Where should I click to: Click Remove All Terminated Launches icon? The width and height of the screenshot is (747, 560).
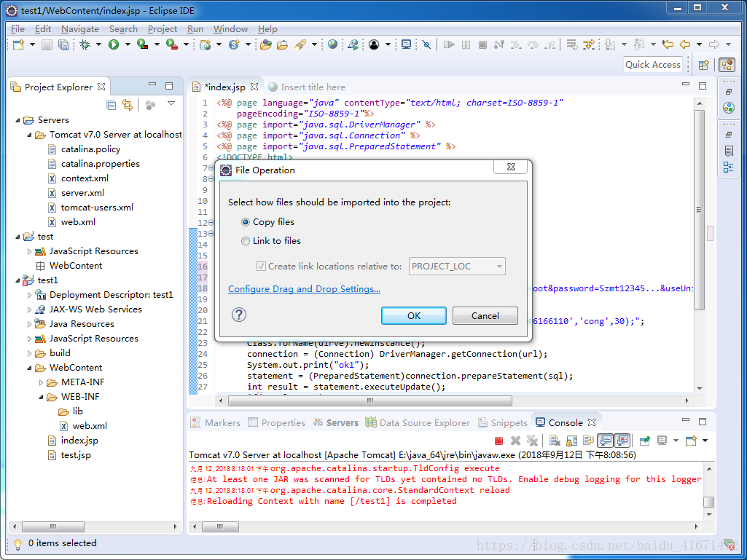[x=532, y=441]
